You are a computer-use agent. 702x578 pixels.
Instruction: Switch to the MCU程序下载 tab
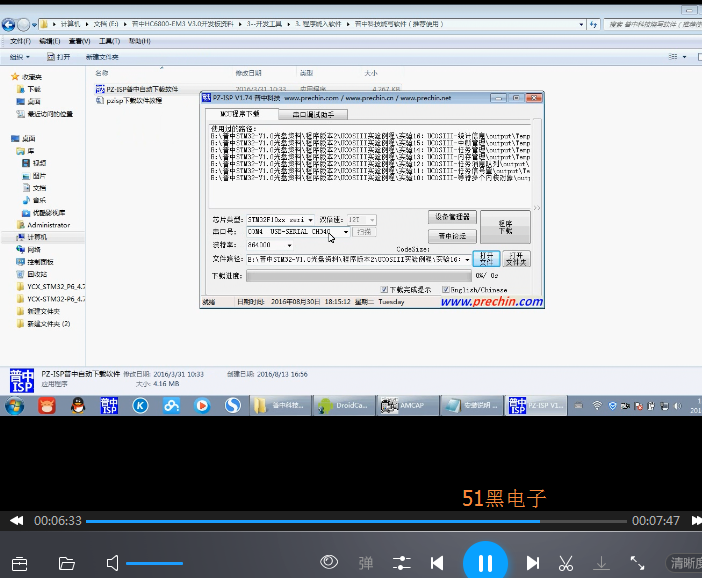click(243, 114)
